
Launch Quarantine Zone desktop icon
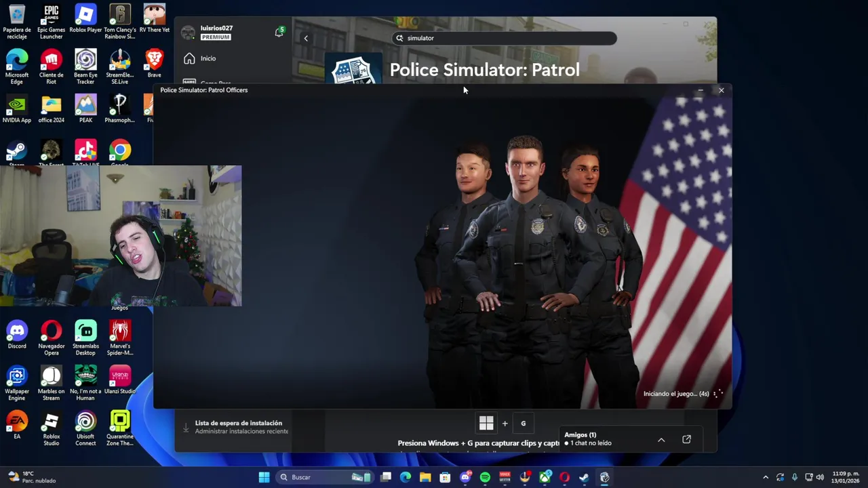click(120, 428)
